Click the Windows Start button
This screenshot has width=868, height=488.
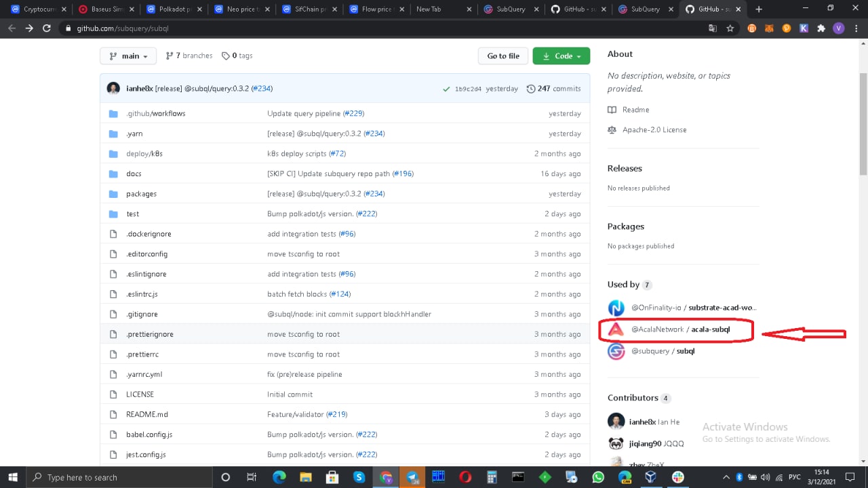14,477
